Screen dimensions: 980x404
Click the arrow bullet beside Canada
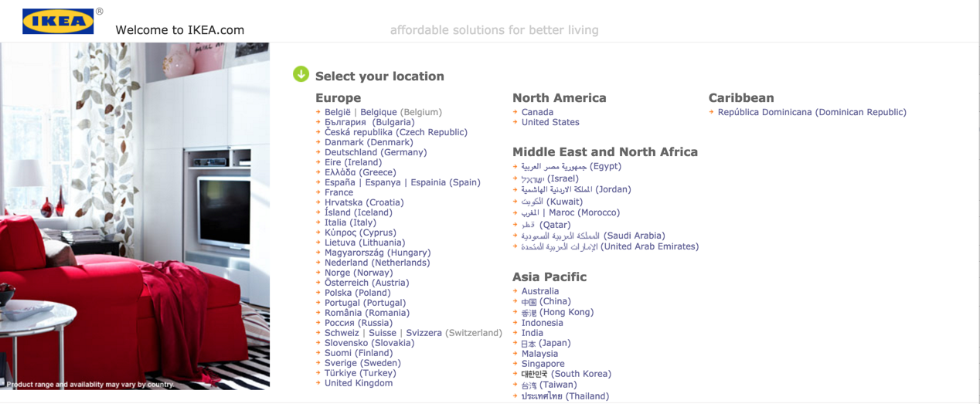(x=516, y=112)
